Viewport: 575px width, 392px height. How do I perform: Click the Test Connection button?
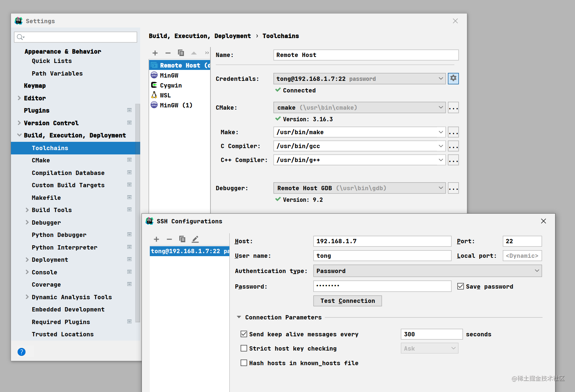347,301
